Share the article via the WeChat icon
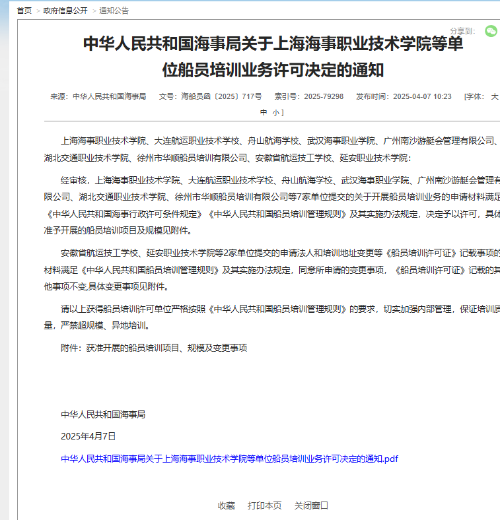The image size is (500, 520). click(491, 31)
